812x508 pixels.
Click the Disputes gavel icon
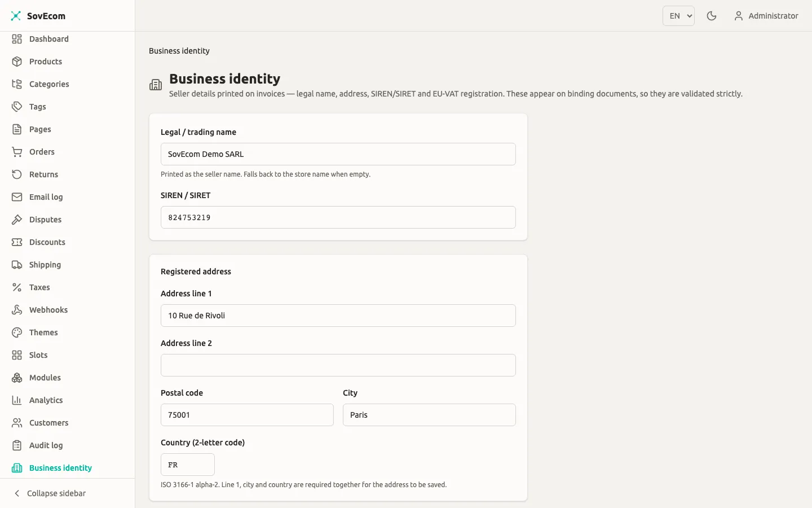17,220
